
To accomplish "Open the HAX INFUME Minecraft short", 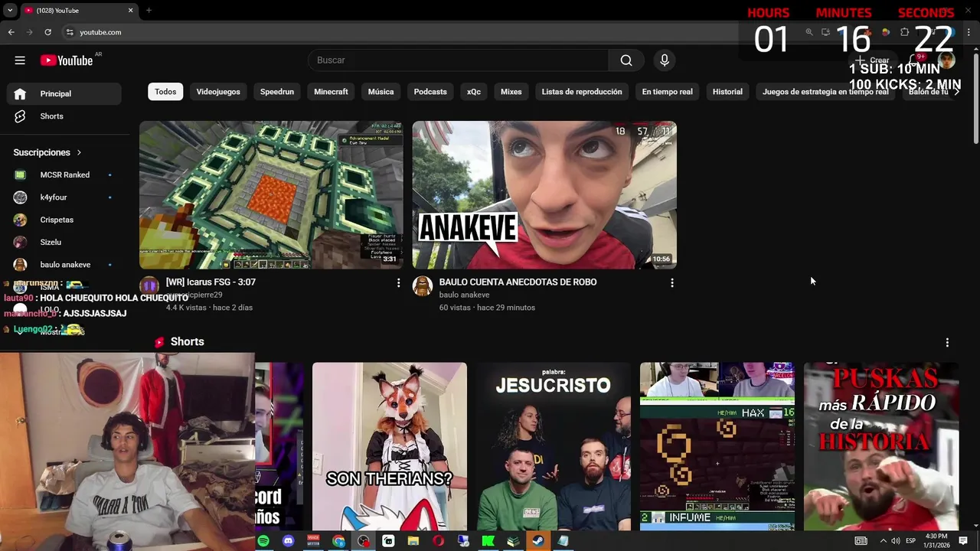I will click(717, 447).
